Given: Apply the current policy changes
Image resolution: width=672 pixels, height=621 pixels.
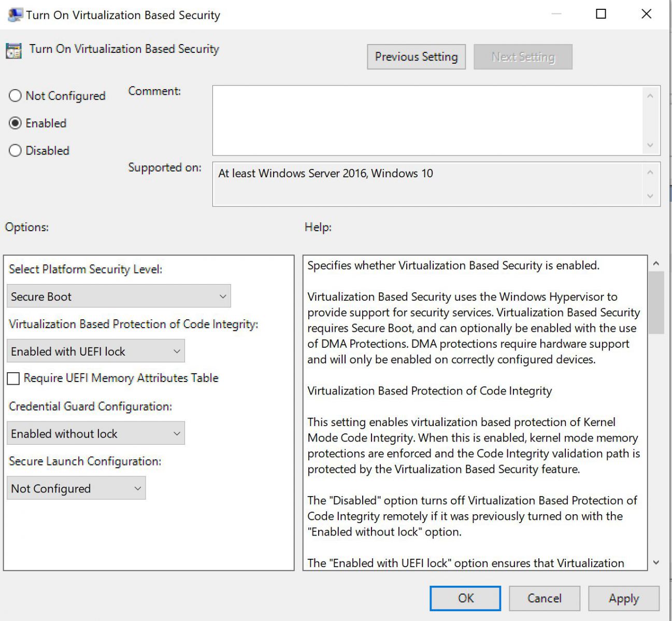Looking at the screenshot, I should (624, 598).
